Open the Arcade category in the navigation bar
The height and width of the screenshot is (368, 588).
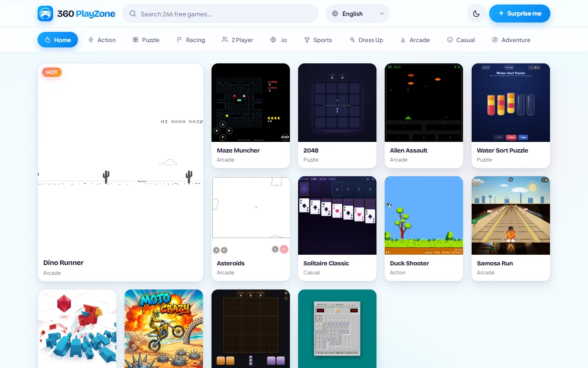tap(415, 40)
